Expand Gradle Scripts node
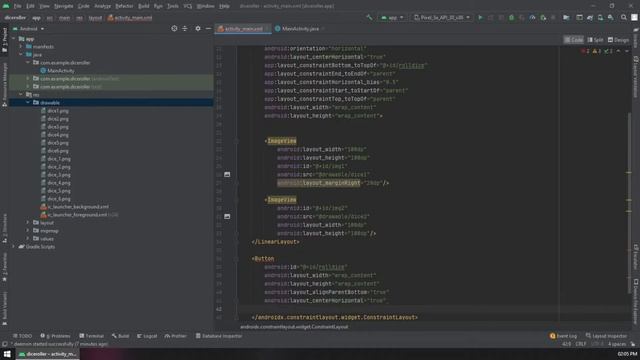Viewport: 640px width, 360px height. 14,247
